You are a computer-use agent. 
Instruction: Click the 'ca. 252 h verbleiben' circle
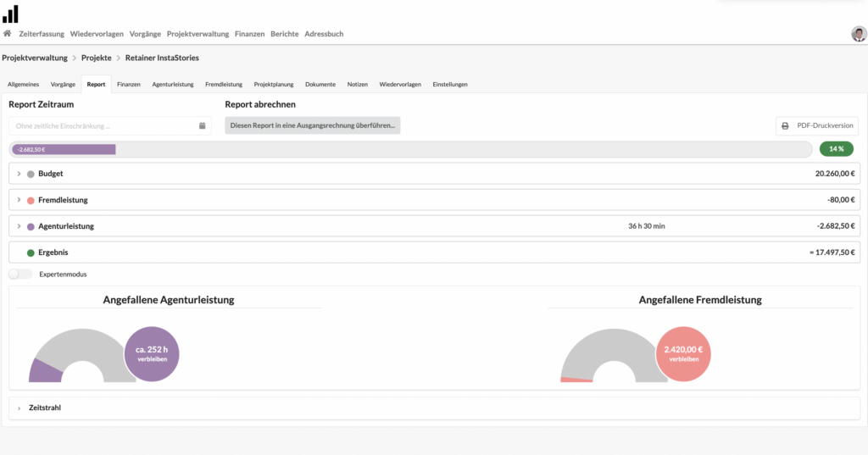point(152,353)
